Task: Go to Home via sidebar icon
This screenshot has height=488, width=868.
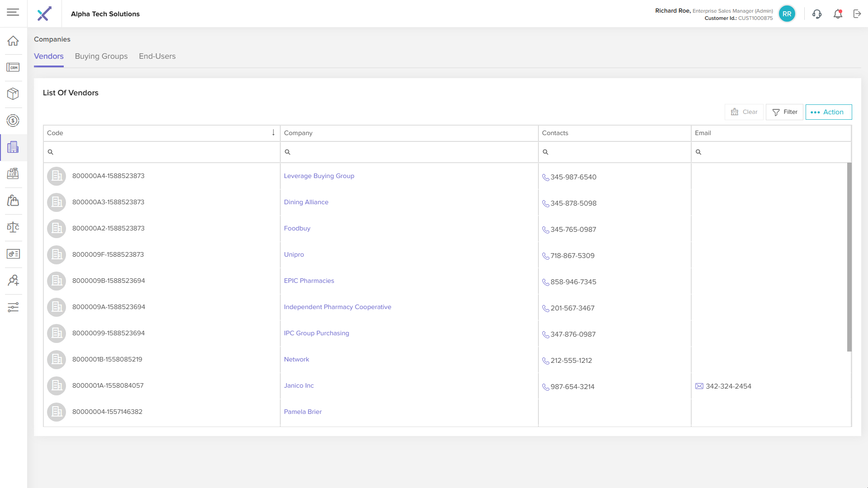Action: pyautogui.click(x=13, y=41)
